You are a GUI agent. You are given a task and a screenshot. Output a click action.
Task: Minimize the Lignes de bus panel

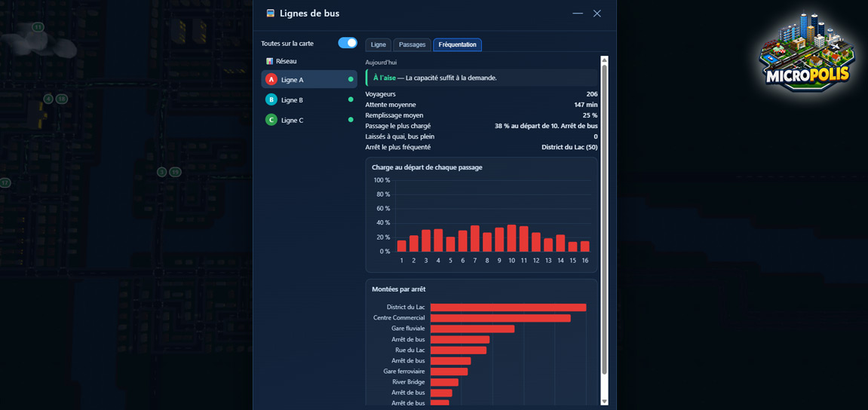click(x=578, y=14)
